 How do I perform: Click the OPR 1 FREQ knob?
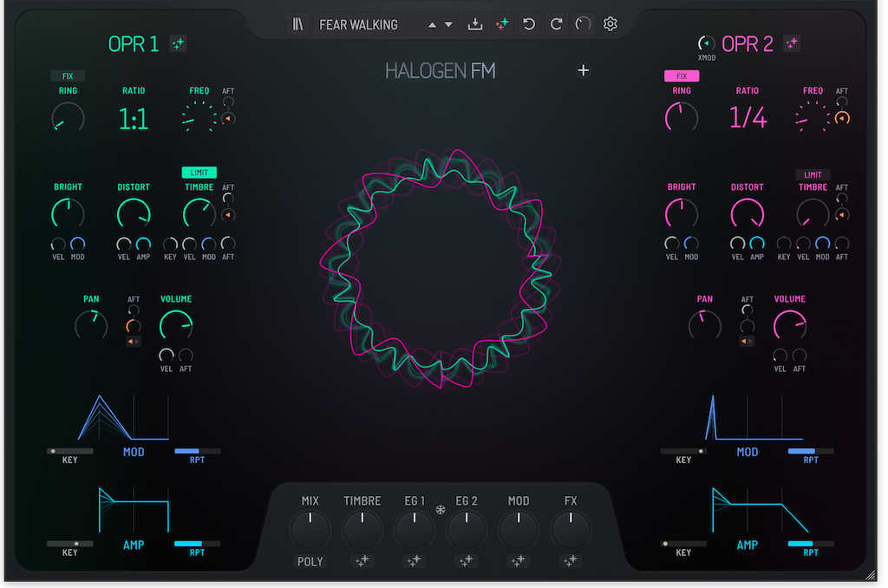[199, 117]
